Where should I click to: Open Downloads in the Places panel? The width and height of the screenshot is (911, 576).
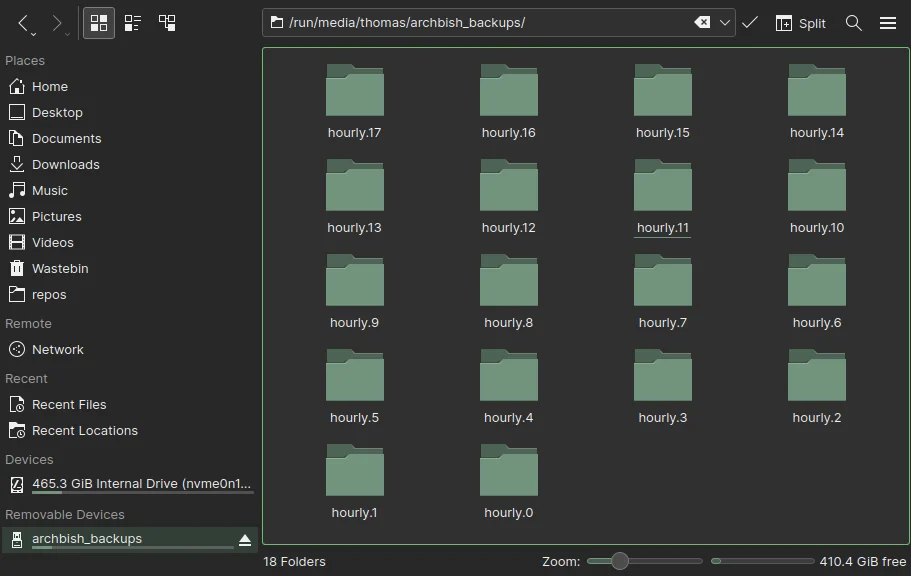point(65,165)
